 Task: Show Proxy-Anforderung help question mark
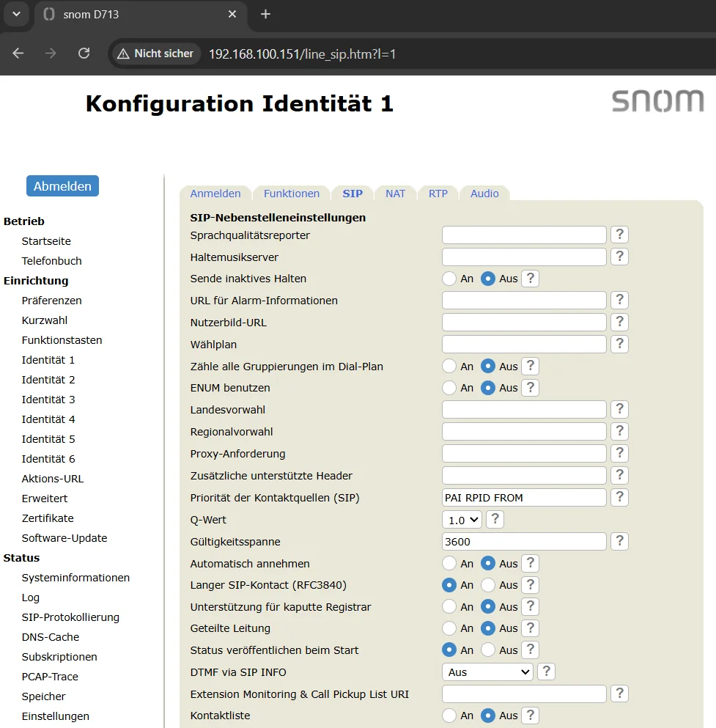pos(619,454)
